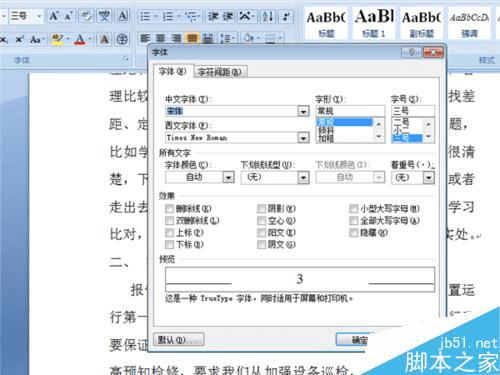Click the highlighted Justify alignment icon
Viewport: 500px width, 375px height.
[192, 39]
